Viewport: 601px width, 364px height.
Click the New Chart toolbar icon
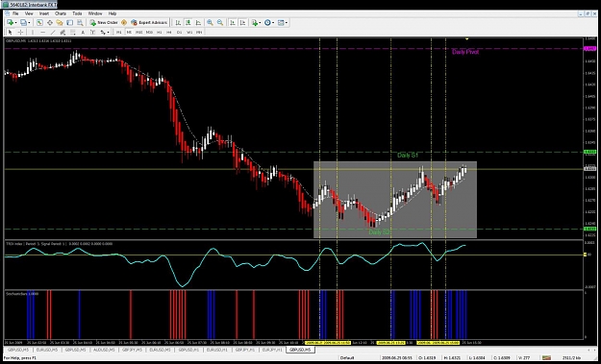point(10,23)
